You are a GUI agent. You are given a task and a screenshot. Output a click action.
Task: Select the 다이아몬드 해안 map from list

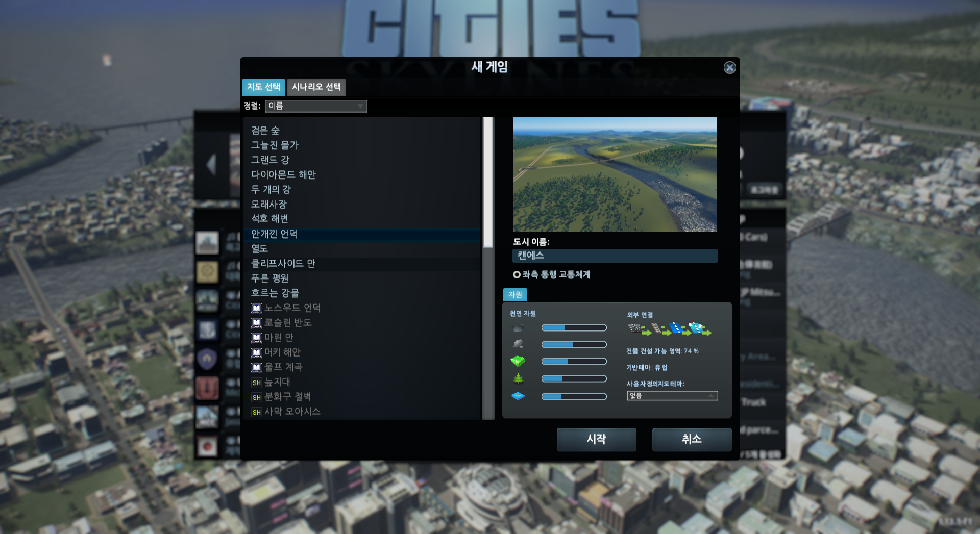[283, 175]
